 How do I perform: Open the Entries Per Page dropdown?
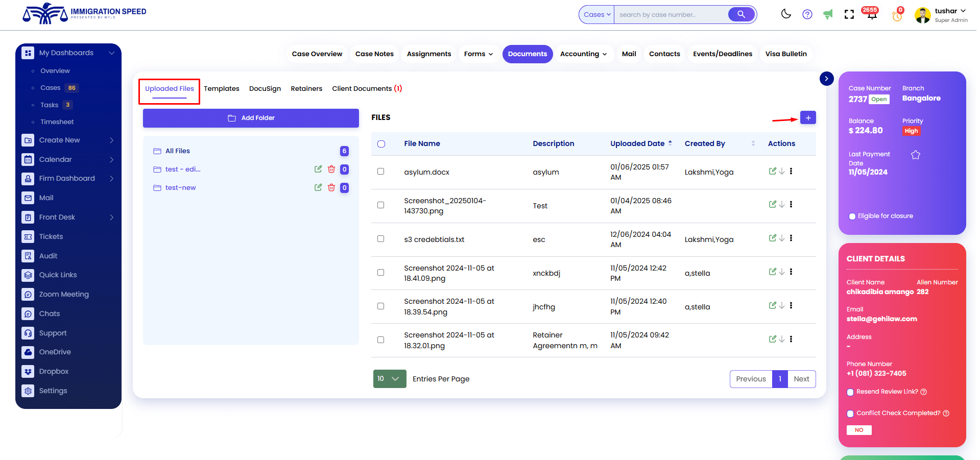[389, 379]
